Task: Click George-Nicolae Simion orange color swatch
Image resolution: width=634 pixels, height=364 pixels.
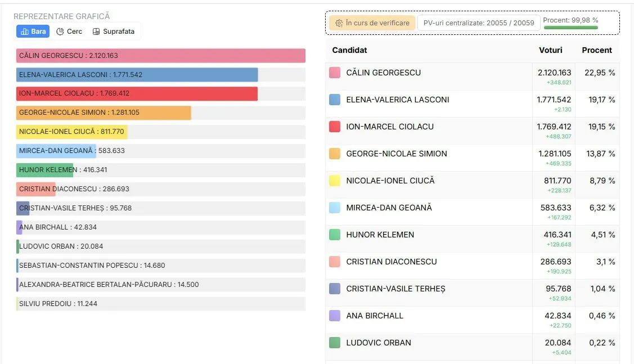Action: [x=335, y=154]
